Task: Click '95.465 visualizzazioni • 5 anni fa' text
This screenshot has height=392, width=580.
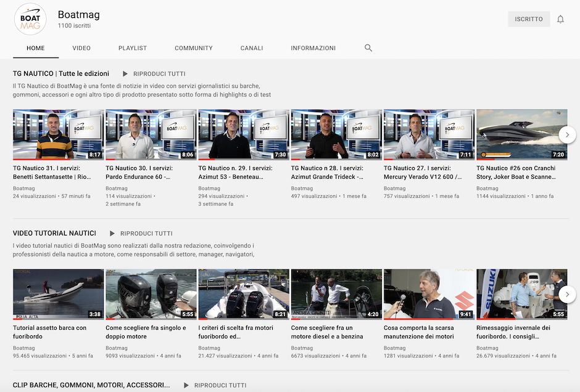Action: click(53, 356)
